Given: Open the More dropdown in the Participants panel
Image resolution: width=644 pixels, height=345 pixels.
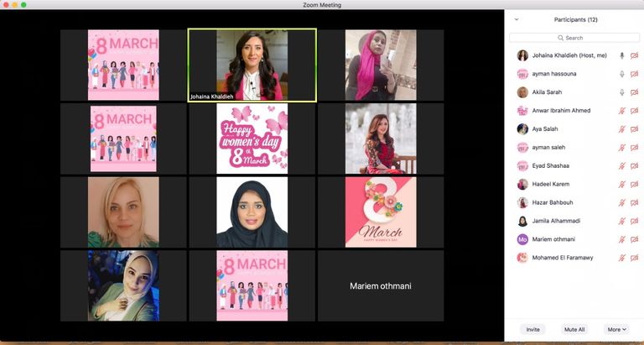Looking at the screenshot, I should 616,329.
